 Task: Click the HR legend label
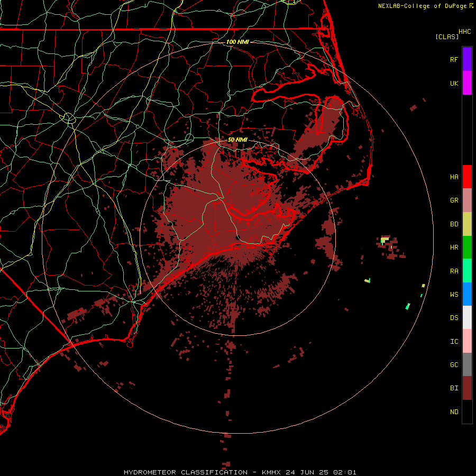[x=454, y=248]
